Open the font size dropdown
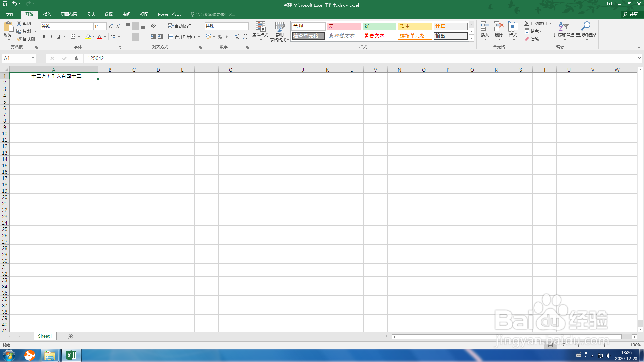Viewport: 644px width, 362px height. 104,26
